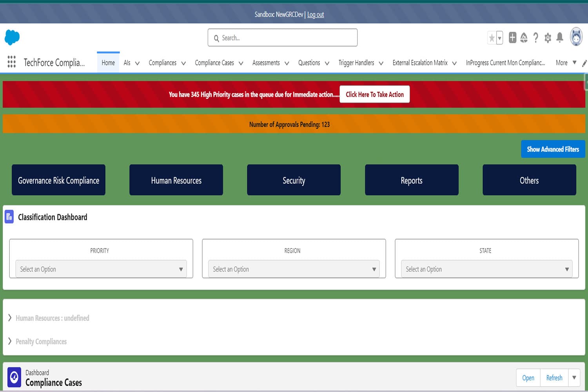588x392 pixels.
Task: Open the AIs tab
Action: coord(127,63)
